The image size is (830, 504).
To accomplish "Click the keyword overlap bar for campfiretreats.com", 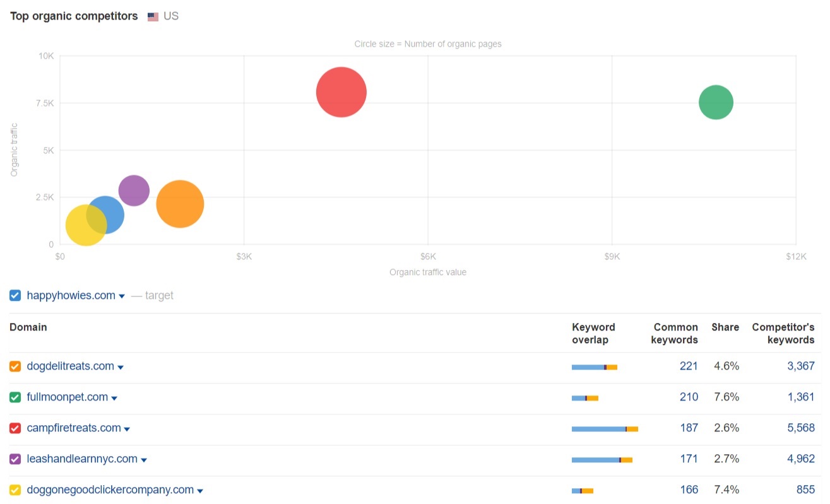I will (604, 429).
